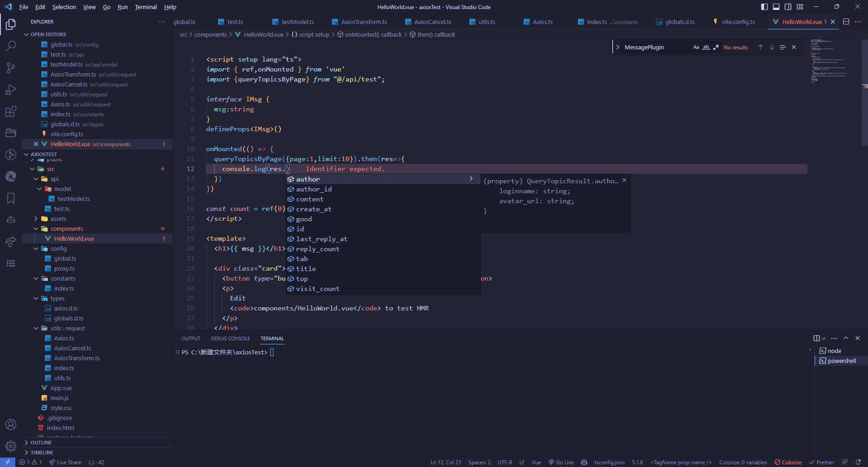This screenshot has height=467, width=868.
Task: Click the feedback icon in status bar
Action: [x=844, y=462]
